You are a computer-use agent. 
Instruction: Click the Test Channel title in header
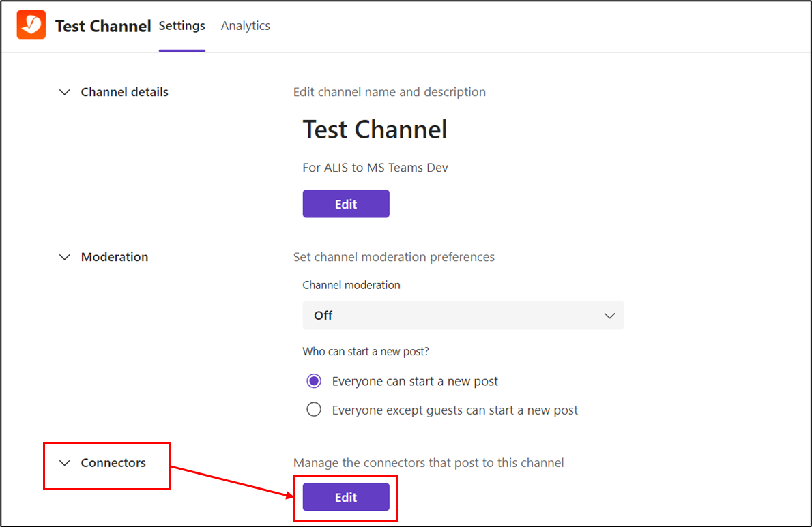103,26
